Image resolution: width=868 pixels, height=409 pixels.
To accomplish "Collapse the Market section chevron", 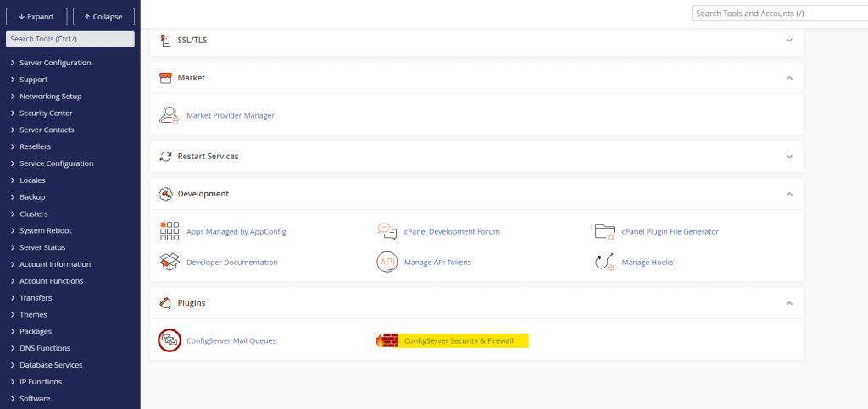I will click(x=789, y=78).
